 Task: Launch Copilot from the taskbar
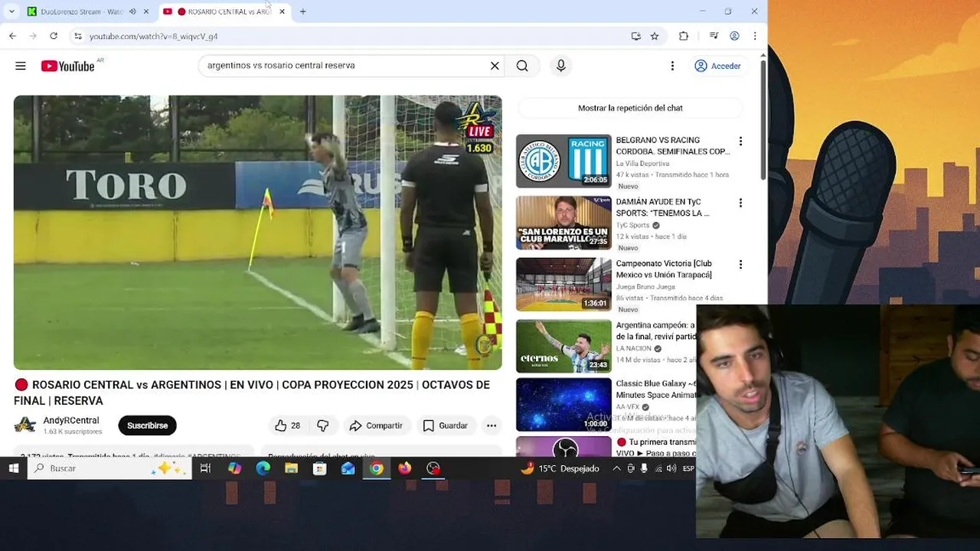(234, 468)
